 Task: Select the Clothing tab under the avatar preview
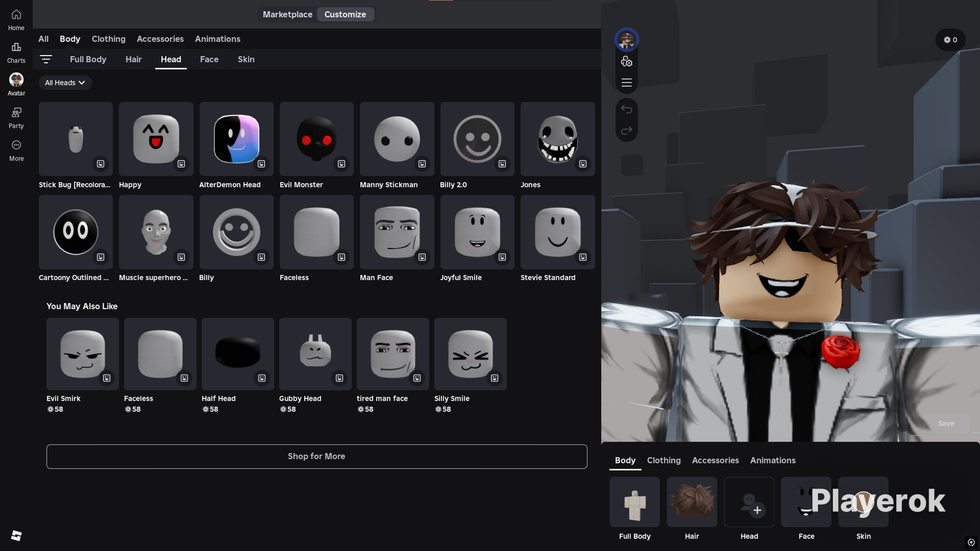point(664,461)
